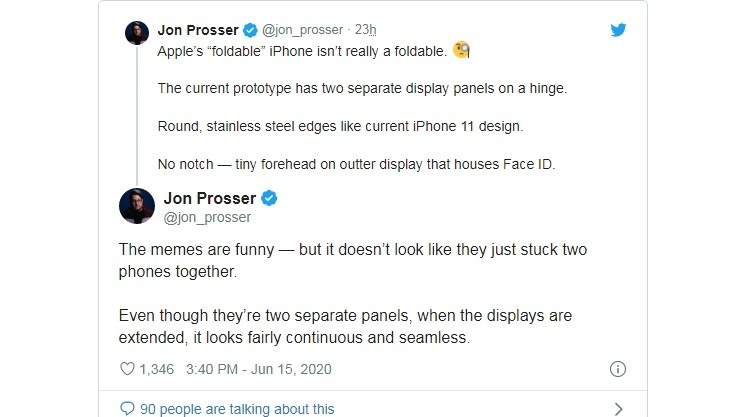Open the small Jon Prosser avatar
The image size is (750, 417).
(137, 33)
